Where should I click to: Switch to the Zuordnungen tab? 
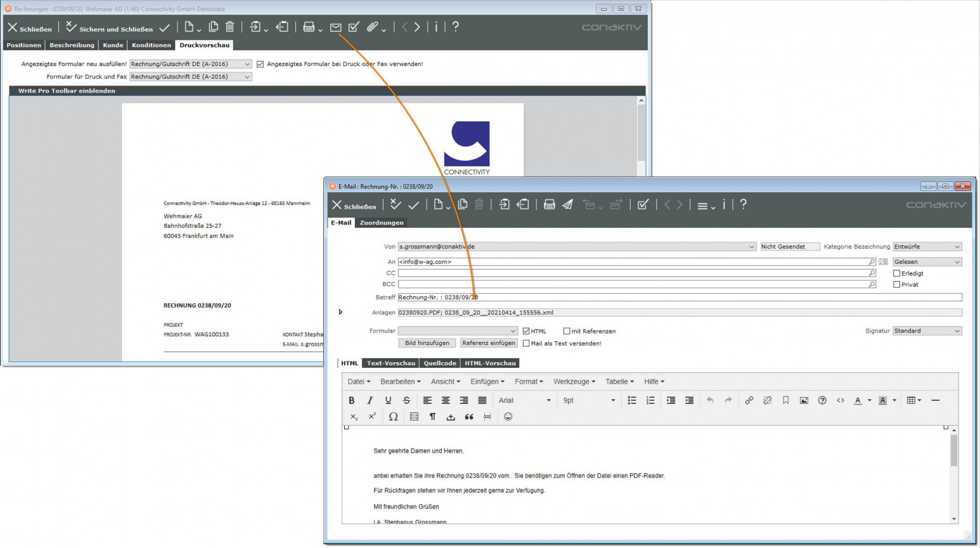[381, 223]
